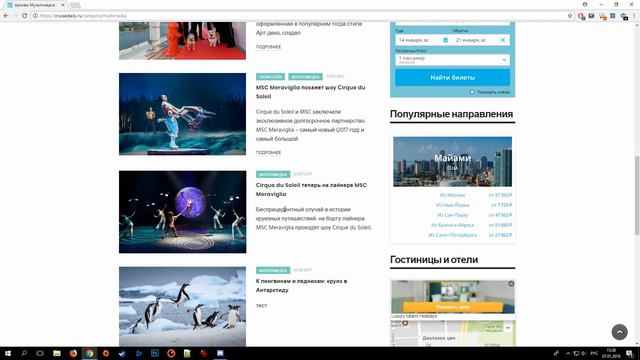Select the 'Архивы Мультимедиа' browser tab
The width and height of the screenshot is (640, 360).
35,5
